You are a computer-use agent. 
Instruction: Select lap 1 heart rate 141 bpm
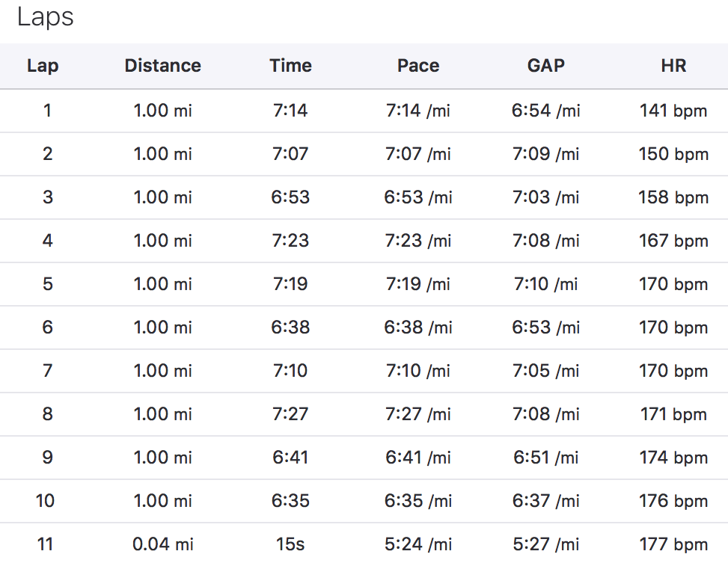coord(673,111)
